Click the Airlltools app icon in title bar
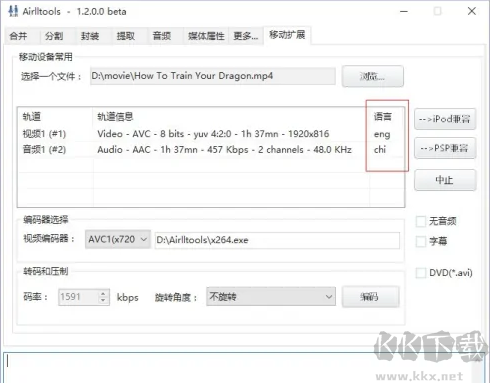The image size is (490, 383). click(13, 11)
